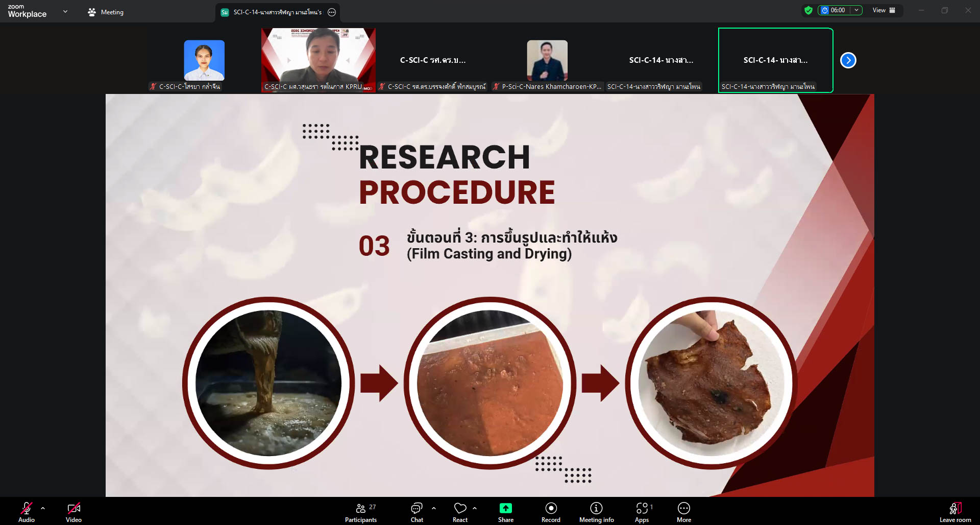Screen dimensions: 980x525
Task: Open Meeting info
Action: [596, 512]
